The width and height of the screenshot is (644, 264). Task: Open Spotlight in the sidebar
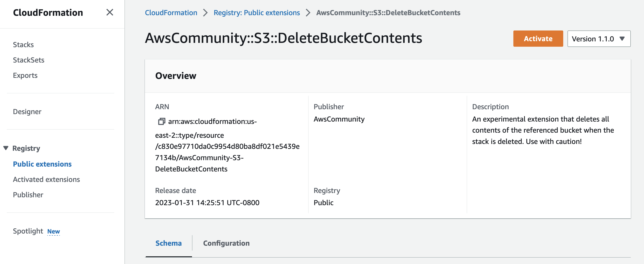point(28,231)
